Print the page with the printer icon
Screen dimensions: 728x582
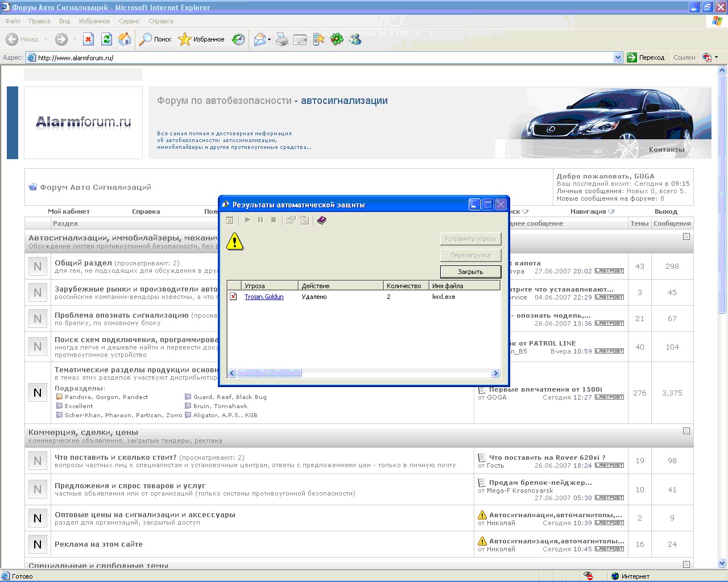(x=282, y=39)
